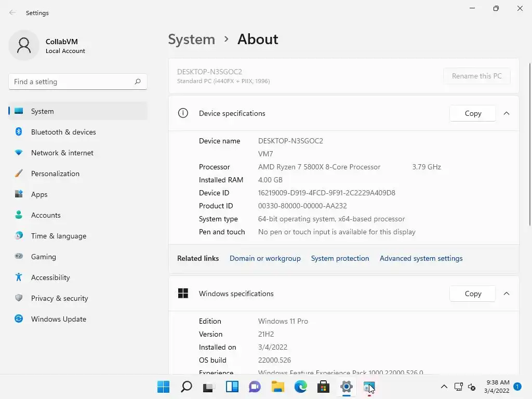Show hidden tray icons chevron
Screen dimensions: 532x399
point(444,387)
